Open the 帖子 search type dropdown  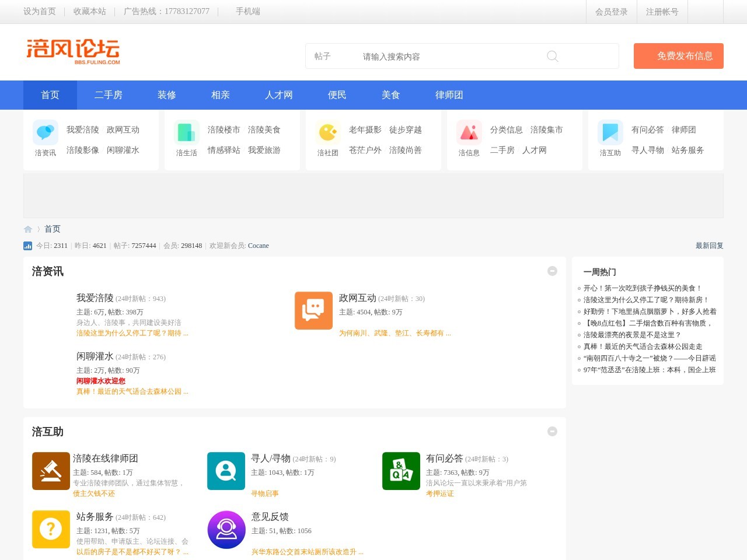(323, 57)
